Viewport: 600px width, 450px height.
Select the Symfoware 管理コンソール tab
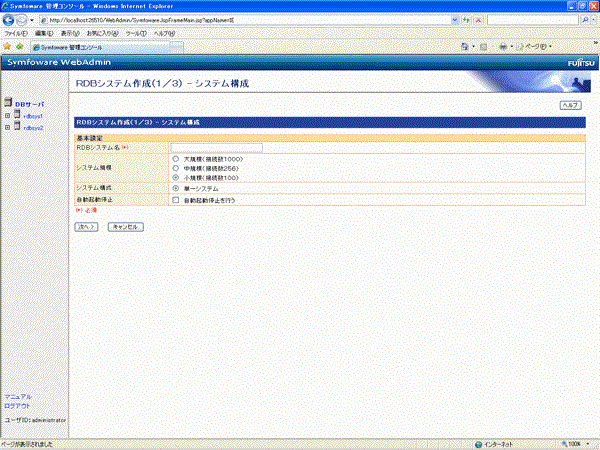pos(100,47)
